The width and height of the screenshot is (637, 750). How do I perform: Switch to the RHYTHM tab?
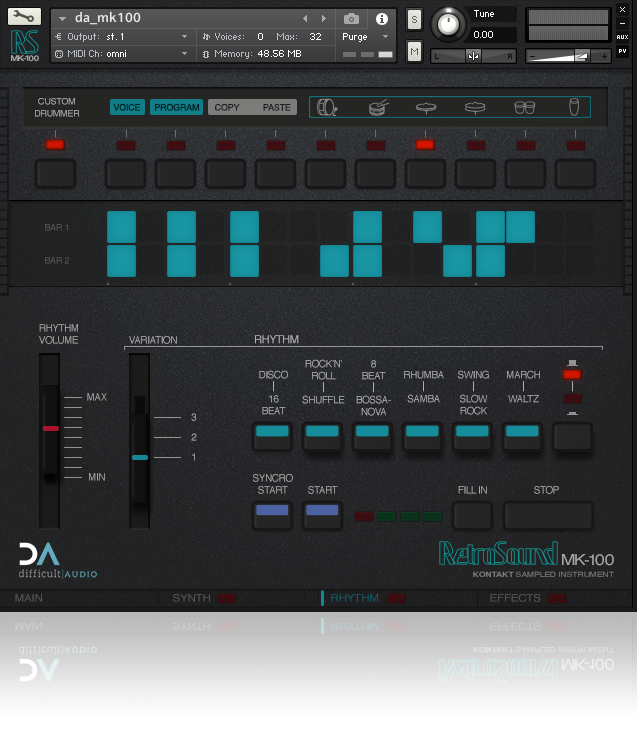click(x=354, y=598)
